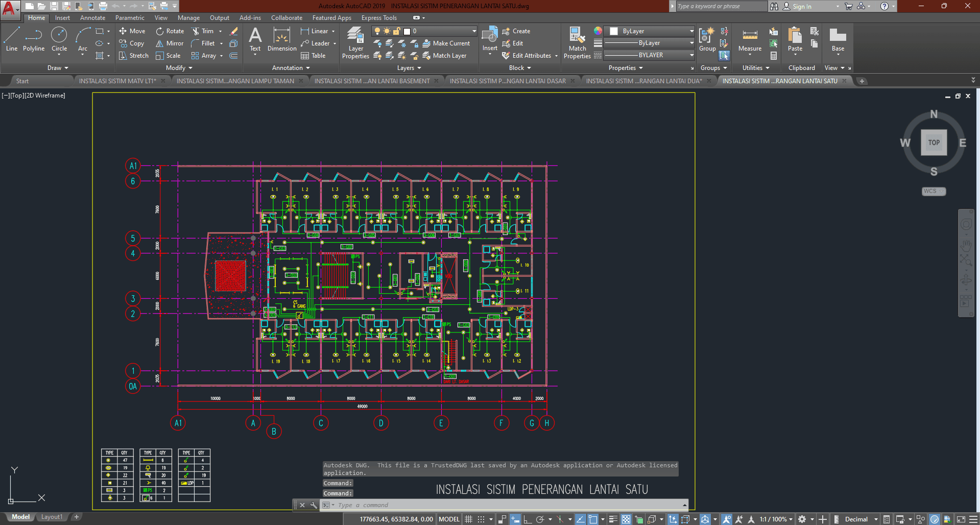Toggle the drawing grid display in status bar
The height and width of the screenshot is (525, 980).
(468, 519)
